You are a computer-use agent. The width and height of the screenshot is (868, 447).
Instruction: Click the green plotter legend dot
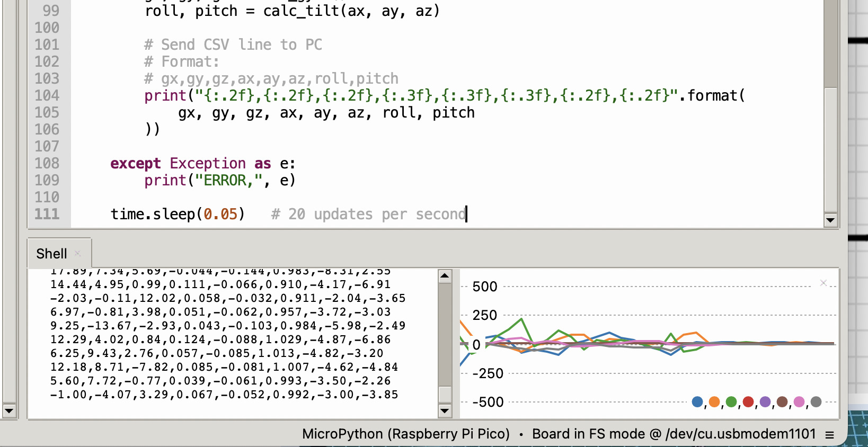click(731, 402)
